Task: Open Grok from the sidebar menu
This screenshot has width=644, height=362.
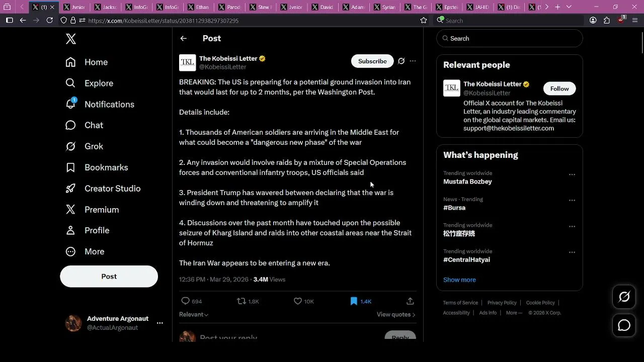Action: click(85, 146)
